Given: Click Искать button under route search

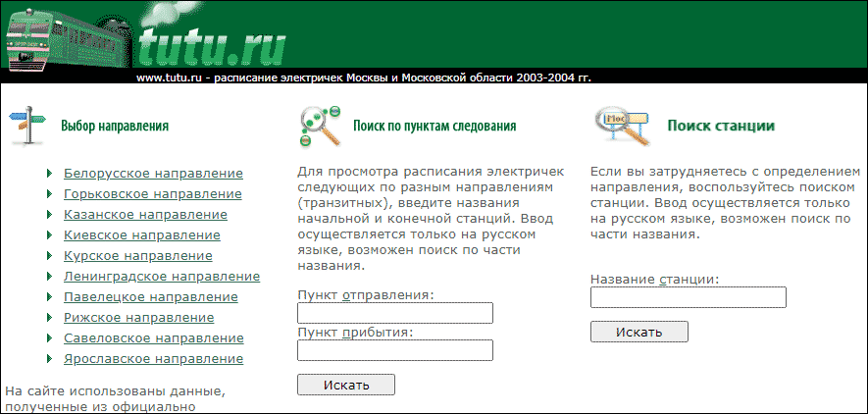Looking at the screenshot, I should coord(346,385).
